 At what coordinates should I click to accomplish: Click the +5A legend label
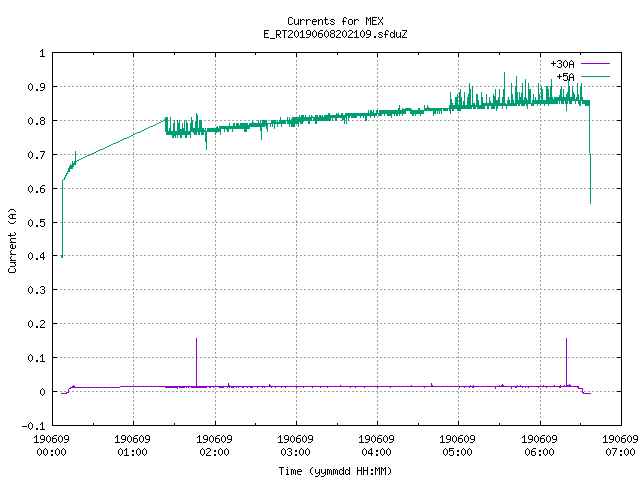coord(565,77)
